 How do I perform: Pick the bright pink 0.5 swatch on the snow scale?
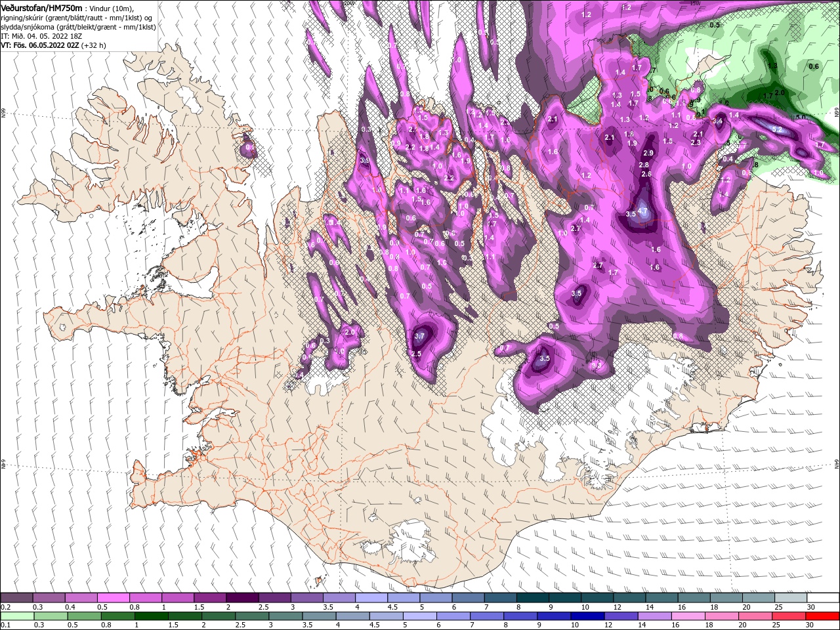113,598
